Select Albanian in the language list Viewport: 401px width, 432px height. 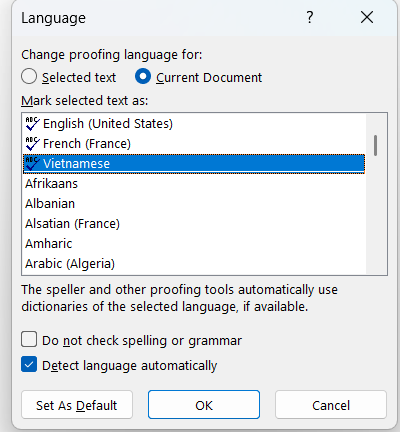coord(194,204)
